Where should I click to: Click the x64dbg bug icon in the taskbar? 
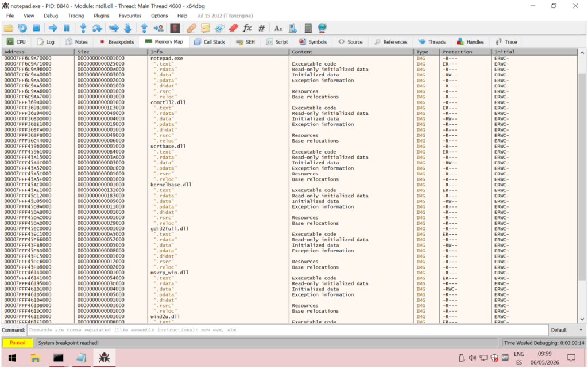click(x=104, y=358)
